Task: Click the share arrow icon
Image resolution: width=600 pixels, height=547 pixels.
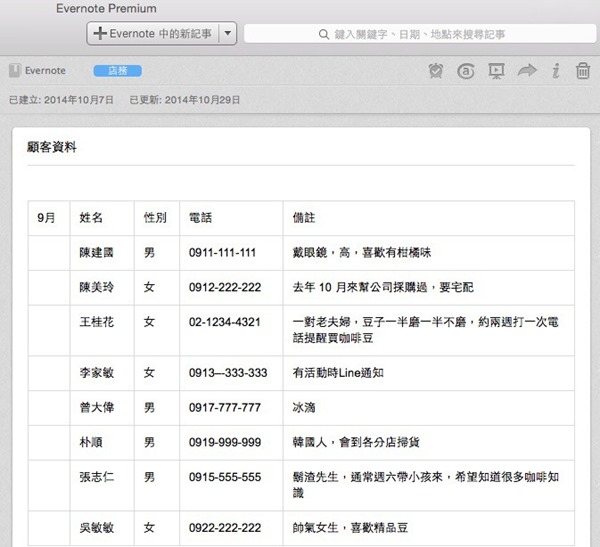Action: click(x=527, y=71)
